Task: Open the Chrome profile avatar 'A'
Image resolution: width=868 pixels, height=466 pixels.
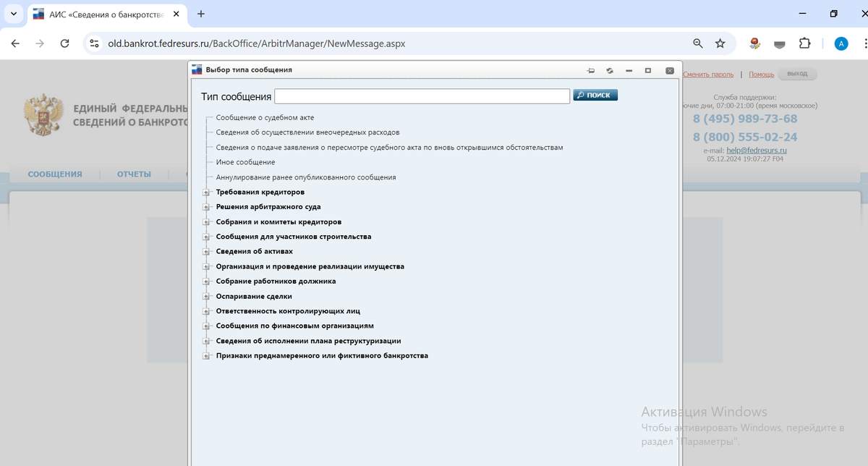Action: [841, 43]
